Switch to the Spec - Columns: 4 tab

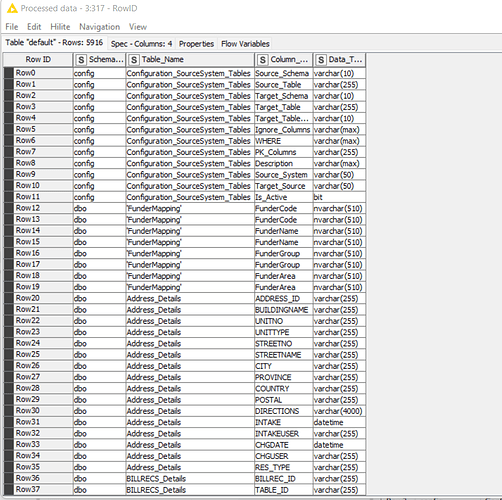coord(141,44)
